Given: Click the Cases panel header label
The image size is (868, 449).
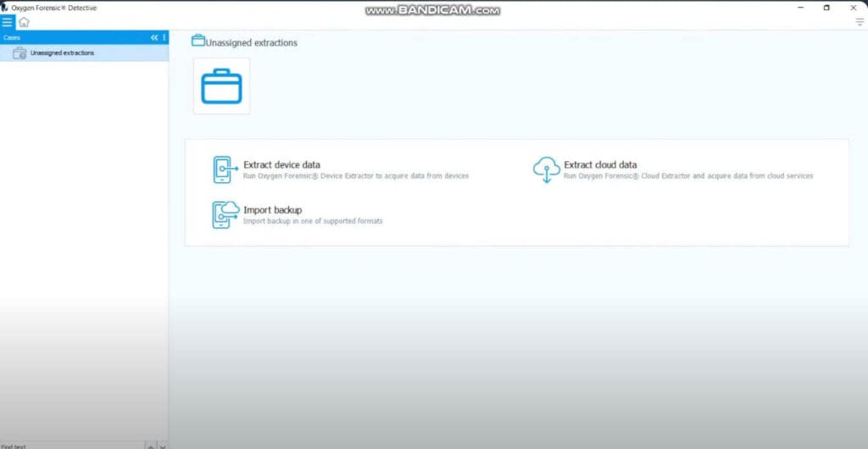Looking at the screenshot, I should click(12, 37).
